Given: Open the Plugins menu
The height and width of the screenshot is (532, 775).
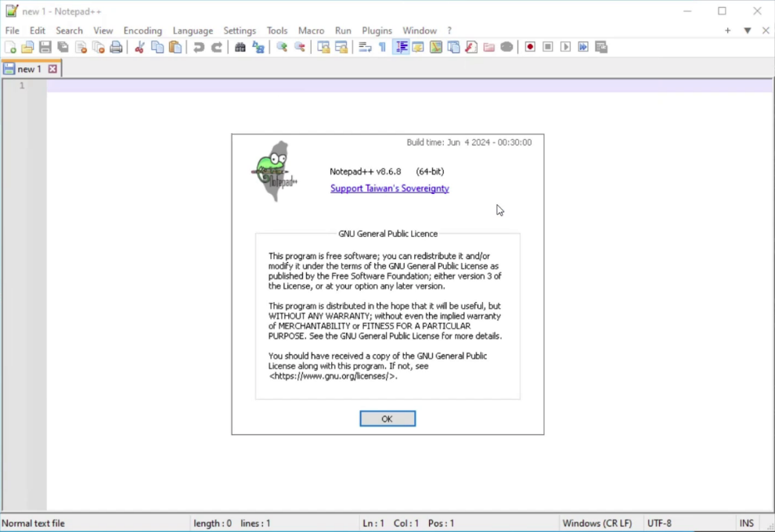Looking at the screenshot, I should tap(377, 31).
